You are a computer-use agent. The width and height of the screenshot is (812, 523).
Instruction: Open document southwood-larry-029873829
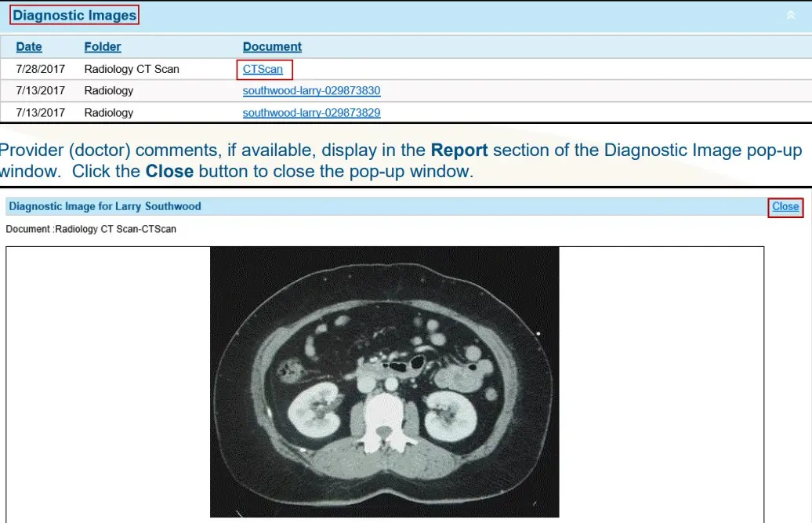(x=311, y=113)
